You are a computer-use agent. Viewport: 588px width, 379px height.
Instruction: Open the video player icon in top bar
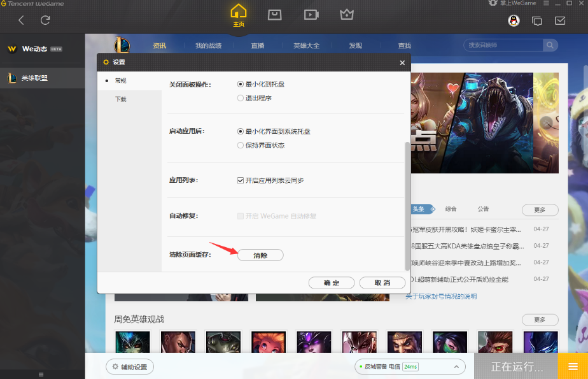(311, 15)
